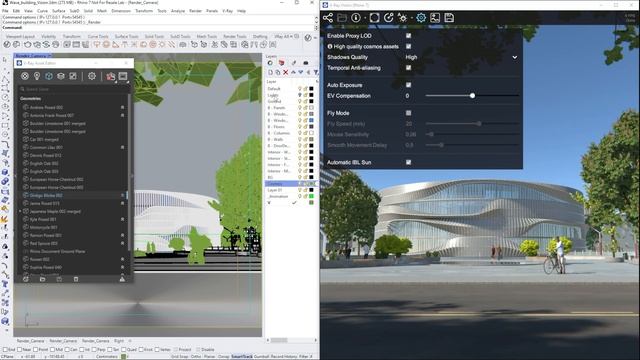Click Rhino Command input line
This screenshot has width=640, height=360.
[158, 27]
